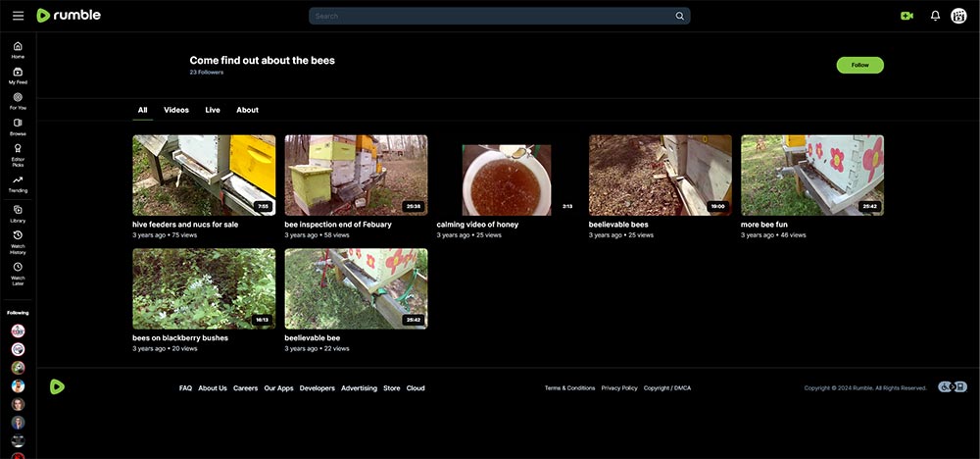Screen dimensions: 980x459
Task: Open the notifications bell
Action: click(x=935, y=17)
